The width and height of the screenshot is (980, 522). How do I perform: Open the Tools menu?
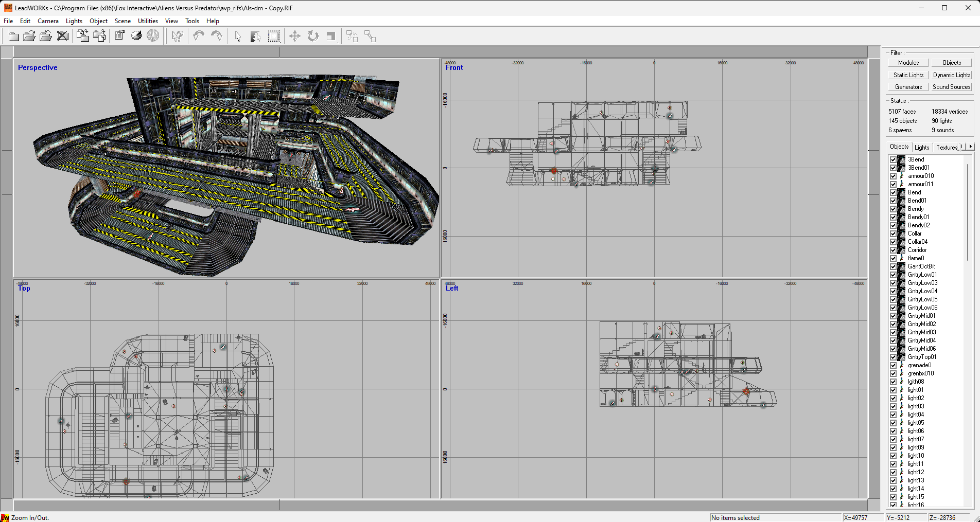click(x=192, y=21)
